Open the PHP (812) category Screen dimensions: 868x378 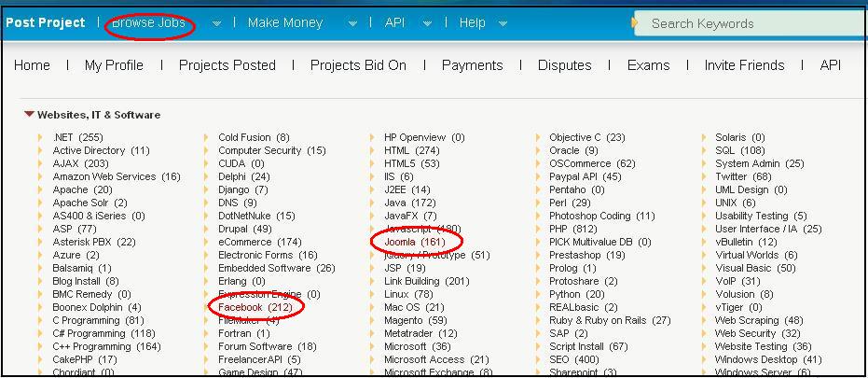pyautogui.click(x=572, y=229)
